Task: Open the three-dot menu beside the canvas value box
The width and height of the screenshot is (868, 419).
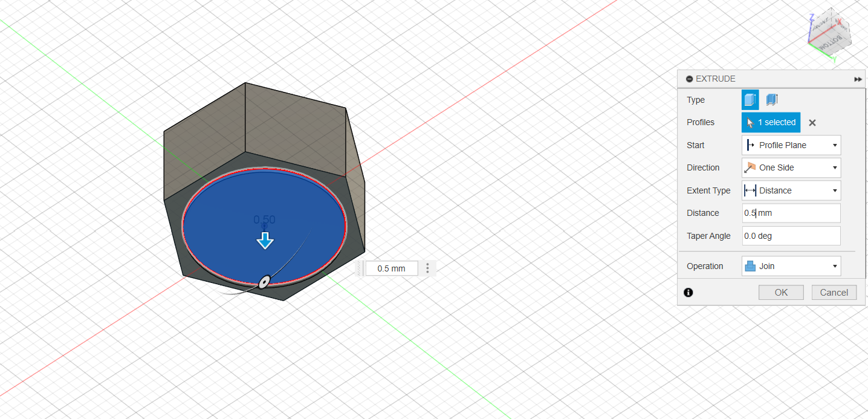Action: click(428, 268)
